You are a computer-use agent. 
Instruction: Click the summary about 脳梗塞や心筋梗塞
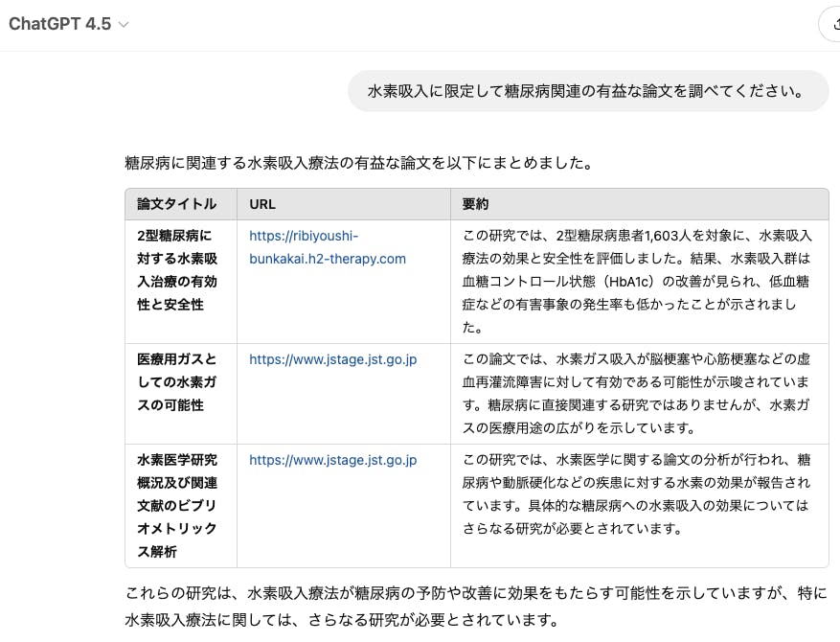coord(636,393)
